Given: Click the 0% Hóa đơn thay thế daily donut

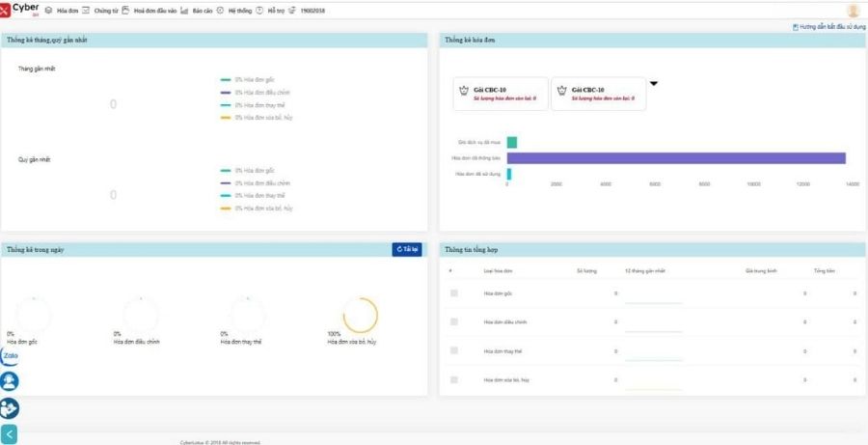Looking at the screenshot, I should tap(248, 316).
